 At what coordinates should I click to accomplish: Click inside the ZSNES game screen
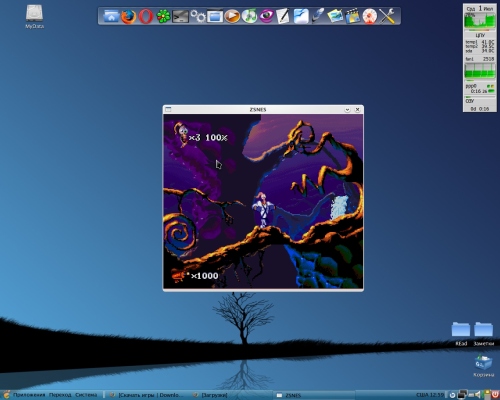(x=263, y=201)
